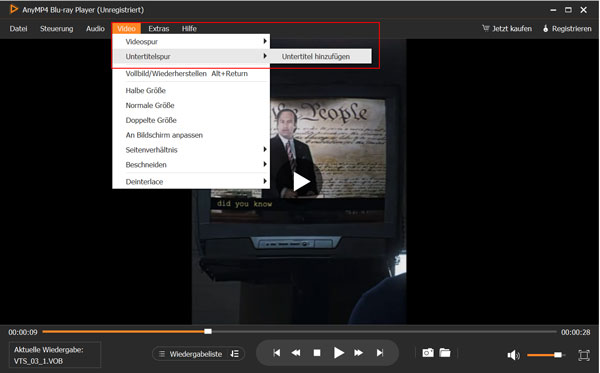Take a snapshot with the camera icon

(x=428, y=353)
